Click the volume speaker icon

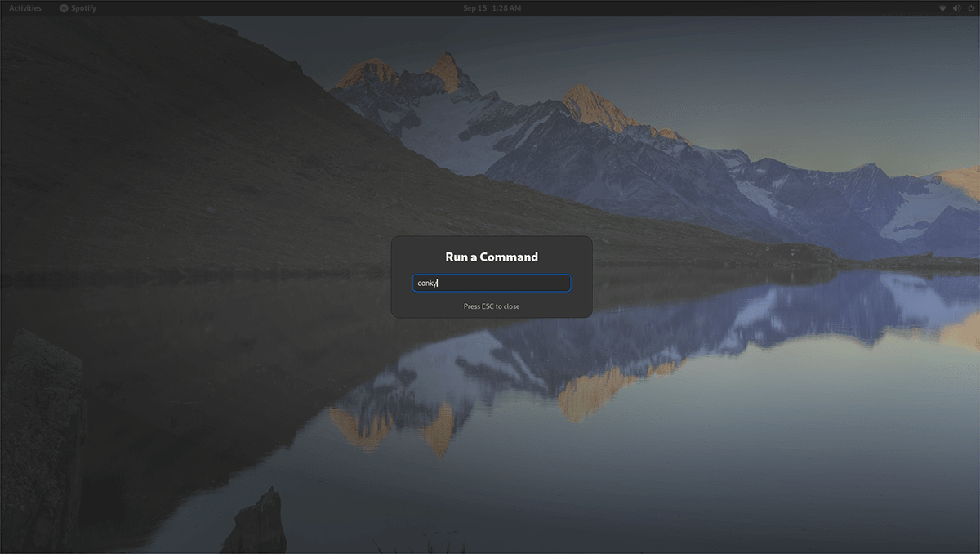pos(955,8)
